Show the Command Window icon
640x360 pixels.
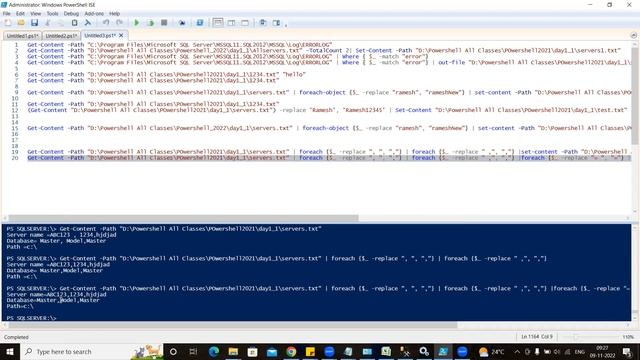point(262,23)
